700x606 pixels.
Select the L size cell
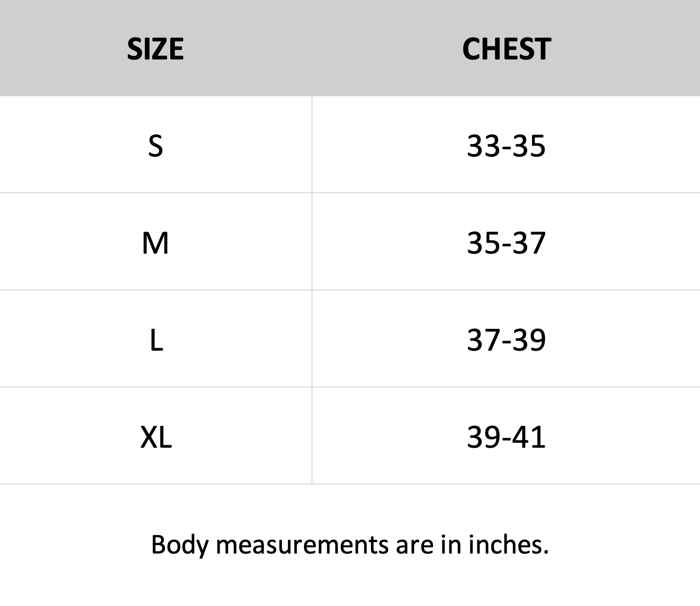[156, 340]
